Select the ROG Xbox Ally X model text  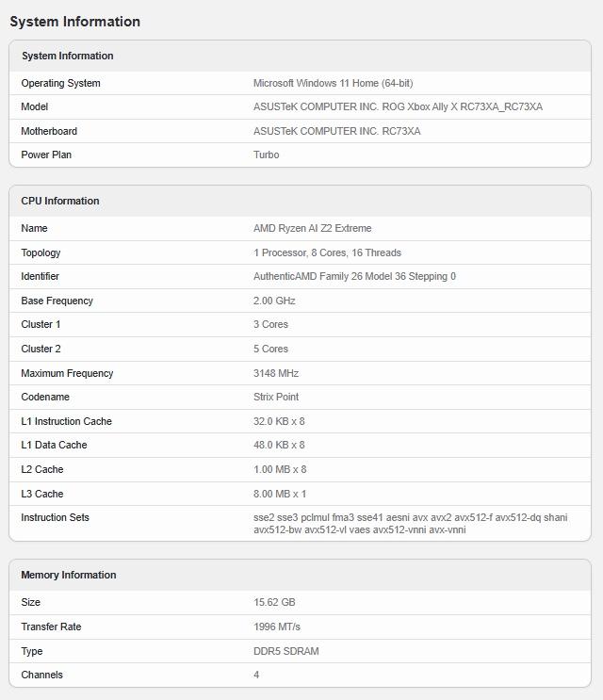(x=398, y=106)
